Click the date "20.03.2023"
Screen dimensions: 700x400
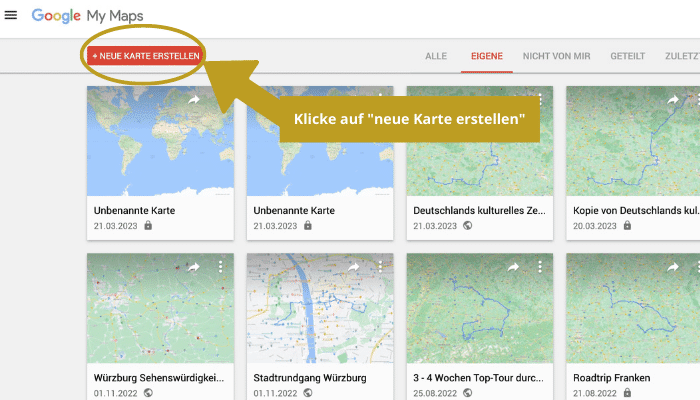595,226
